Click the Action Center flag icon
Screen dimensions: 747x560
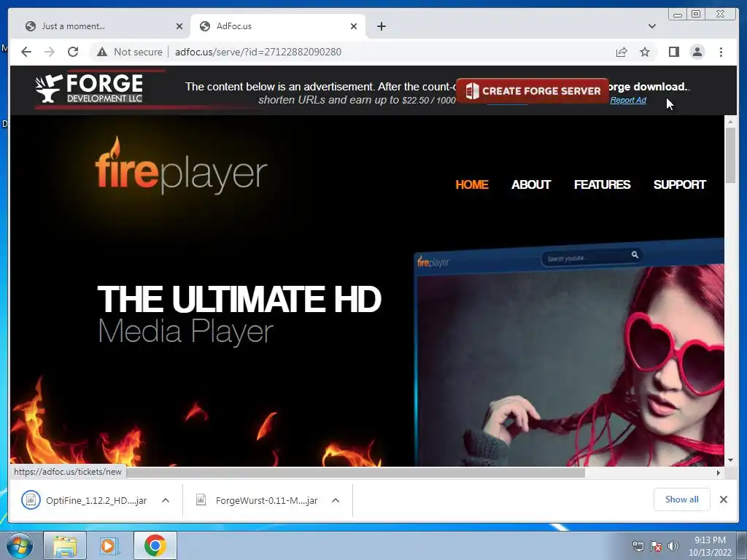click(656, 546)
